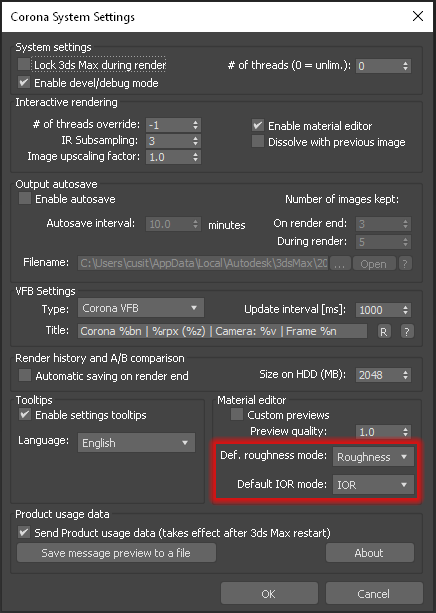Click the autosave Filename path field
This screenshot has height=613, width=436.
203,263
